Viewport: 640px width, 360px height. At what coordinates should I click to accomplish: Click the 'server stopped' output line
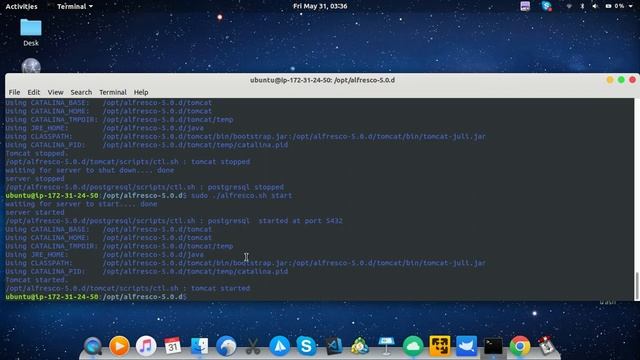coord(35,179)
